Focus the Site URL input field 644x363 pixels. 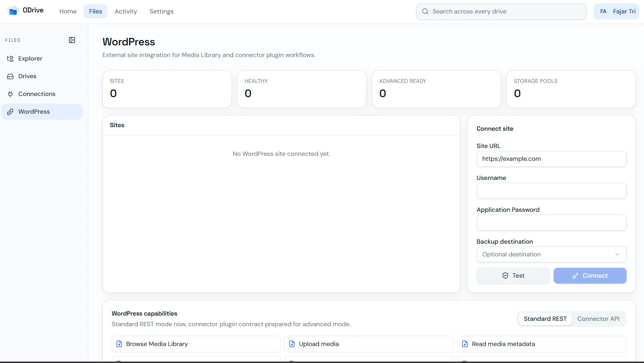tap(551, 159)
